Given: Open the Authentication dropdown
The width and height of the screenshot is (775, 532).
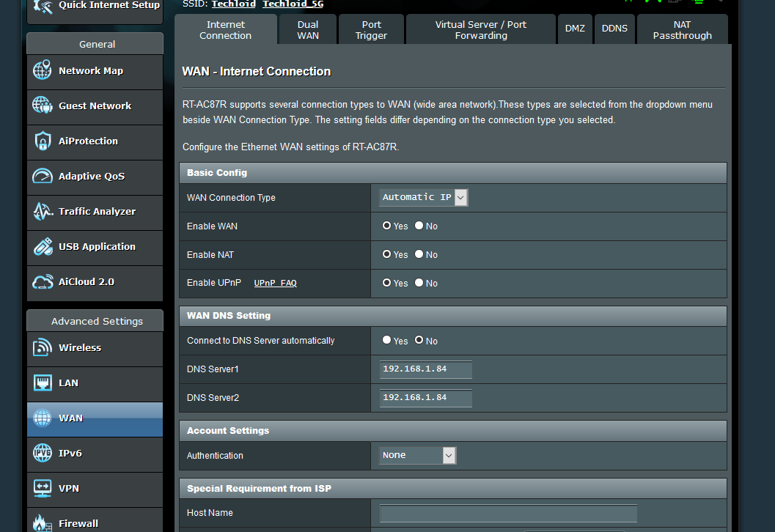Looking at the screenshot, I should (x=418, y=456).
